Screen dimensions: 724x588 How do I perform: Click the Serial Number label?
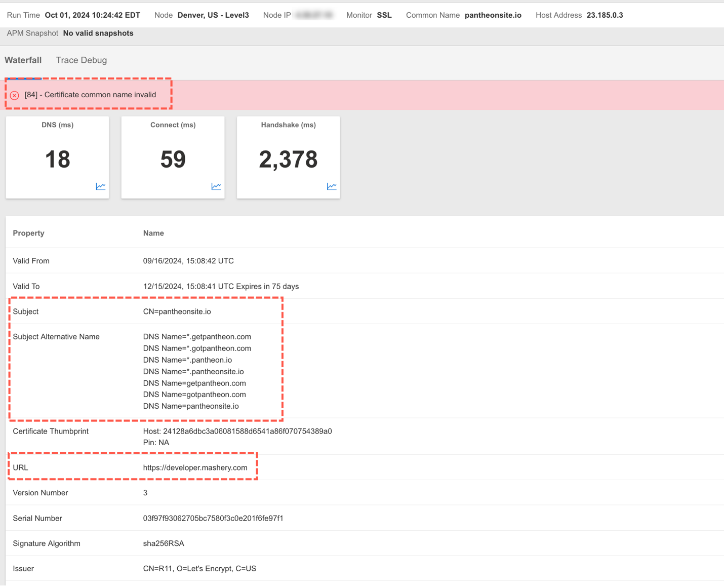[x=37, y=518]
